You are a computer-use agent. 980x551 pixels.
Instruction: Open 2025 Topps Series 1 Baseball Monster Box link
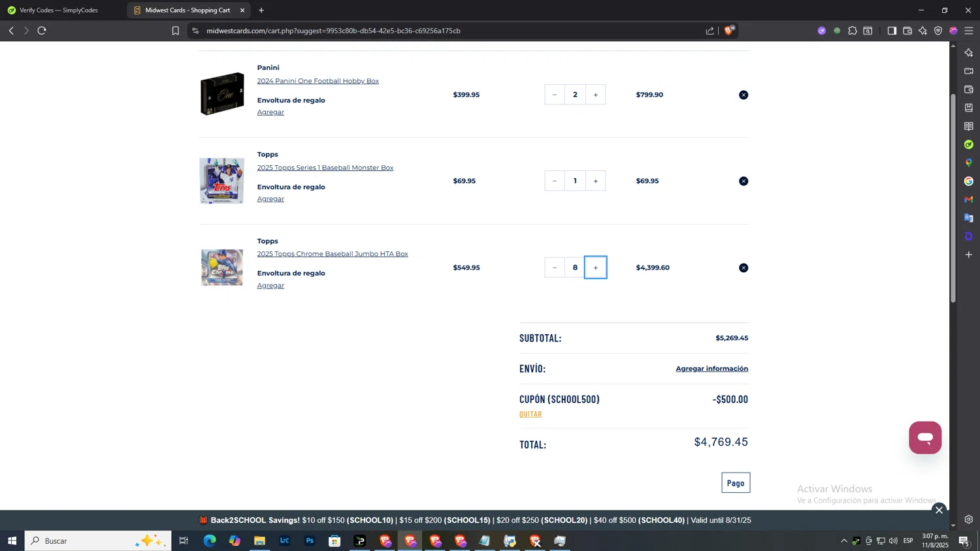(325, 168)
